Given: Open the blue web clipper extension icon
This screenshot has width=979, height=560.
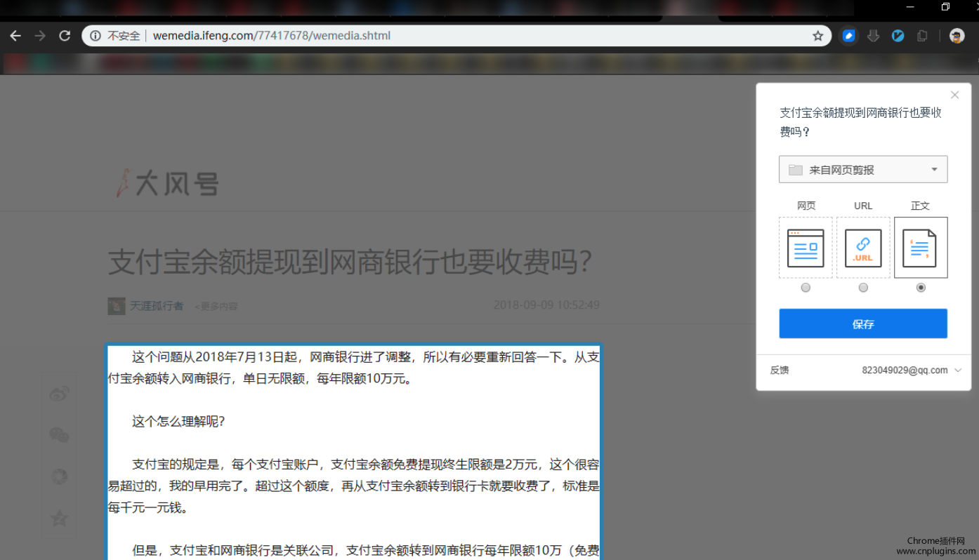Looking at the screenshot, I should pyautogui.click(x=848, y=36).
